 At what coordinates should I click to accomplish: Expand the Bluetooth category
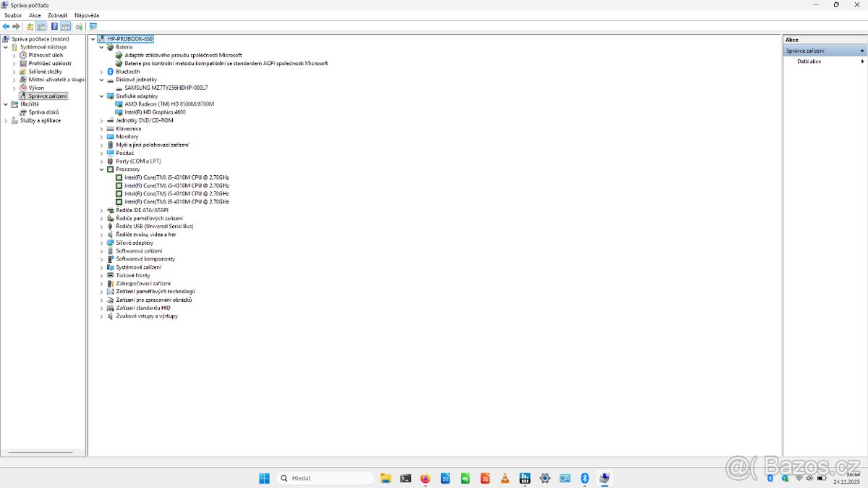pyautogui.click(x=101, y=72)
